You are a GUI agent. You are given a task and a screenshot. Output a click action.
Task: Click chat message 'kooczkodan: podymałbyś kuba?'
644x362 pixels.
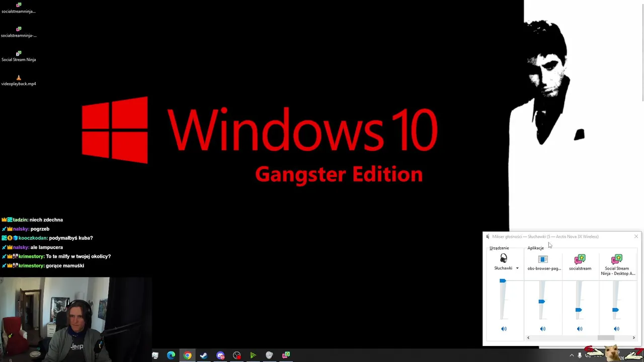click(47, 238)
